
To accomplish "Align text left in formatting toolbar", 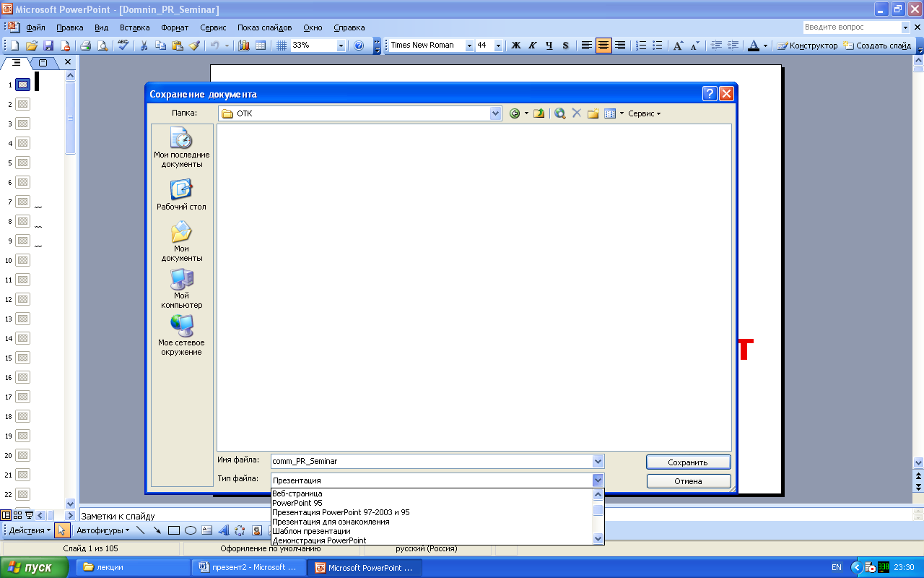I will coord(587,46).
